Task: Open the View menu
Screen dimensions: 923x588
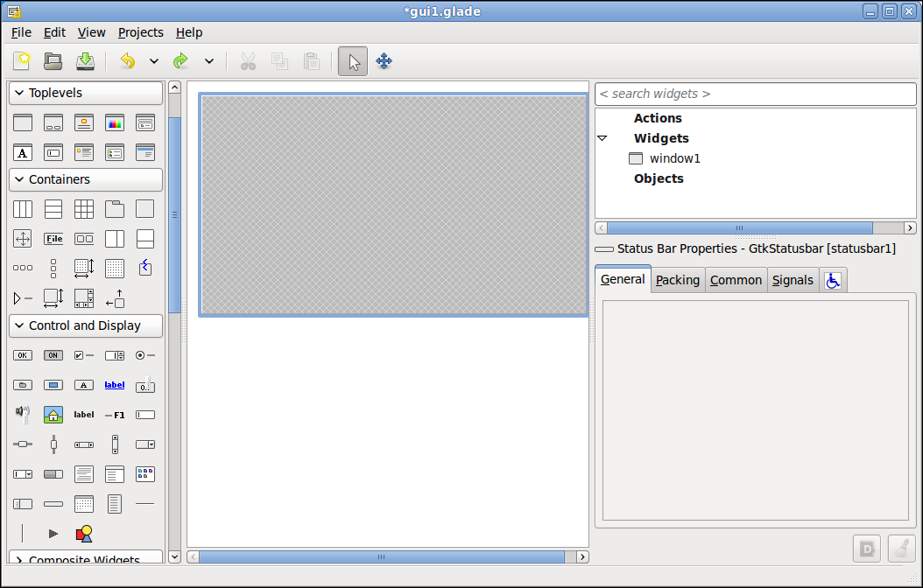Action: coord(91,32)
